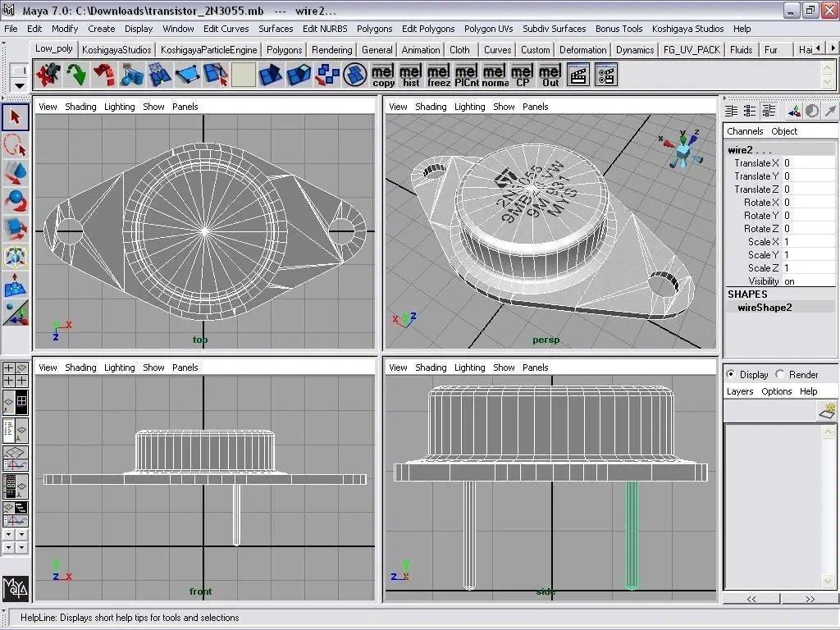840x630 pixels.
Task: Open Layers menu in layer editor
Action: (740, 391)
